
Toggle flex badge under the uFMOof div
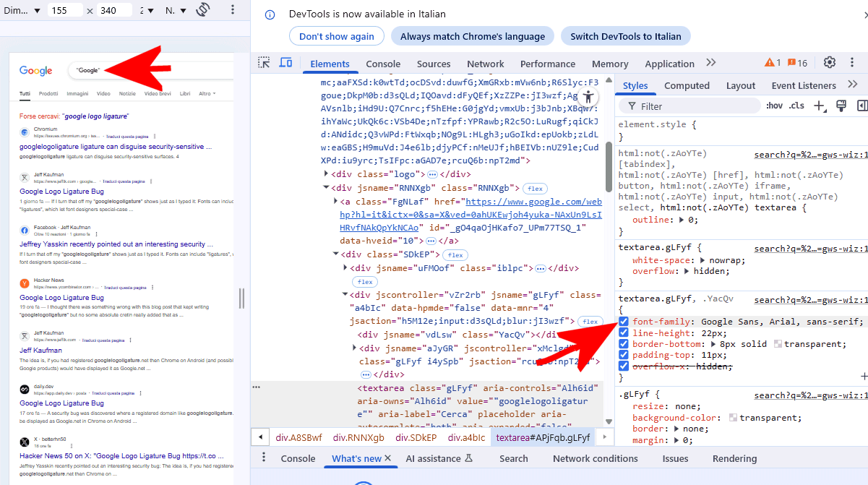[x=364, y=282]
